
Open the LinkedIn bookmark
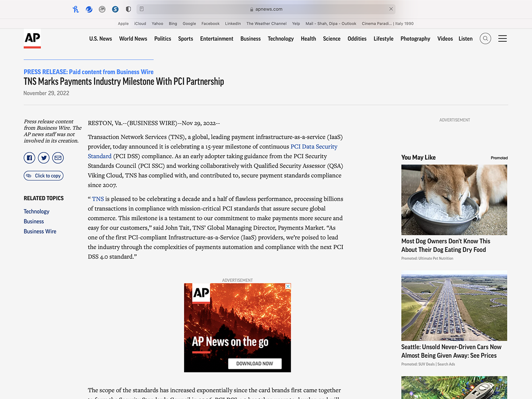click(233, 23)
